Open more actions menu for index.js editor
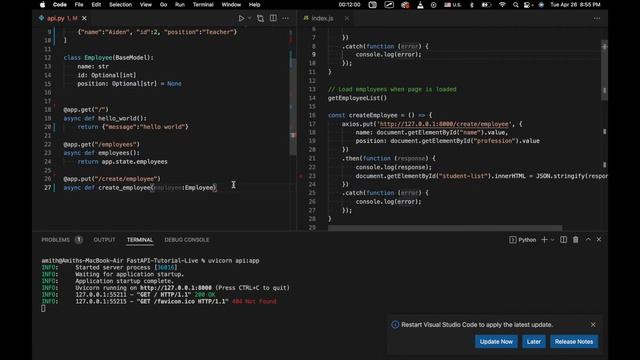The image size is (640, 360). (x=597, y=18)
